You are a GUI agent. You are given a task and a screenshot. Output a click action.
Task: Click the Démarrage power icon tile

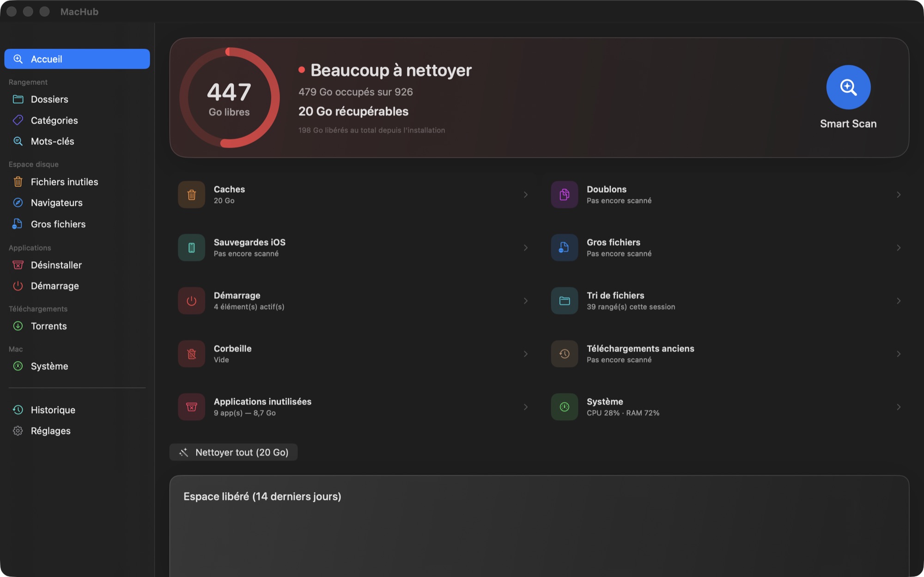click(x=191, y=301)
